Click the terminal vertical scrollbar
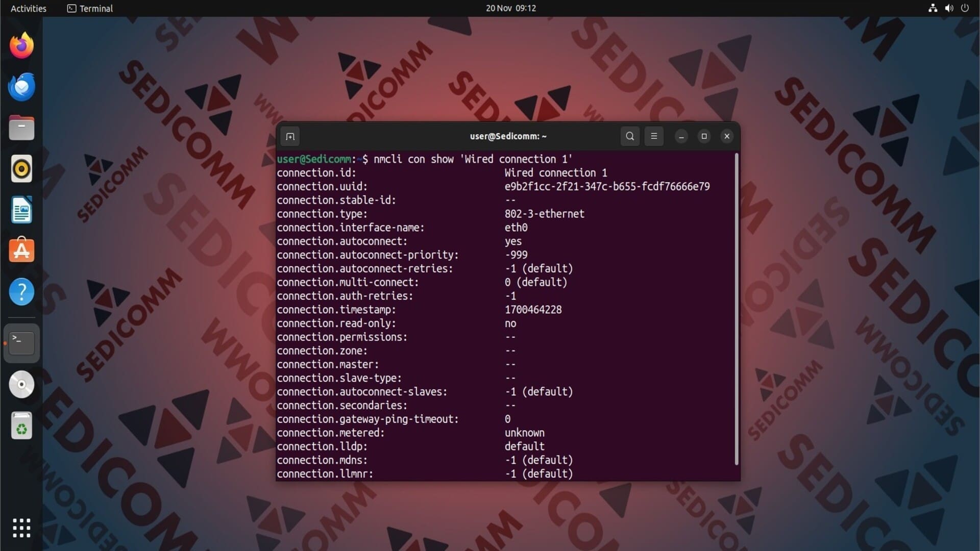This screenshot has height=551, width=980. 737,309
